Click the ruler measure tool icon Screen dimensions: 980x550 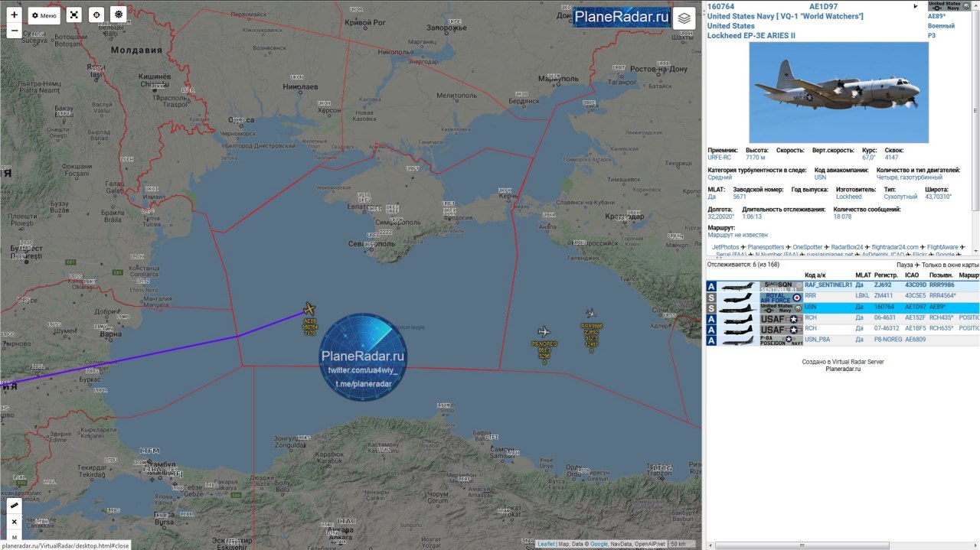pyautogui.click(x=14, y=506)
